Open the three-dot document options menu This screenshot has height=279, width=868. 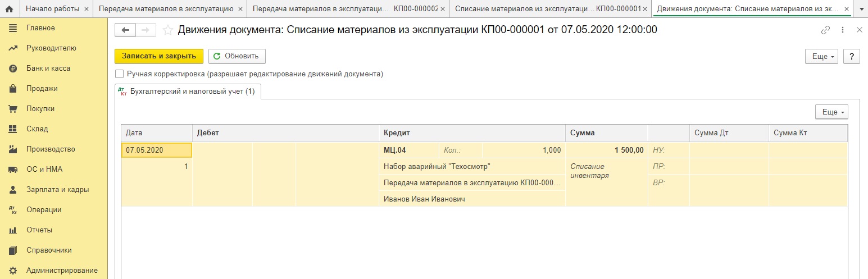[x=842, y=30]
